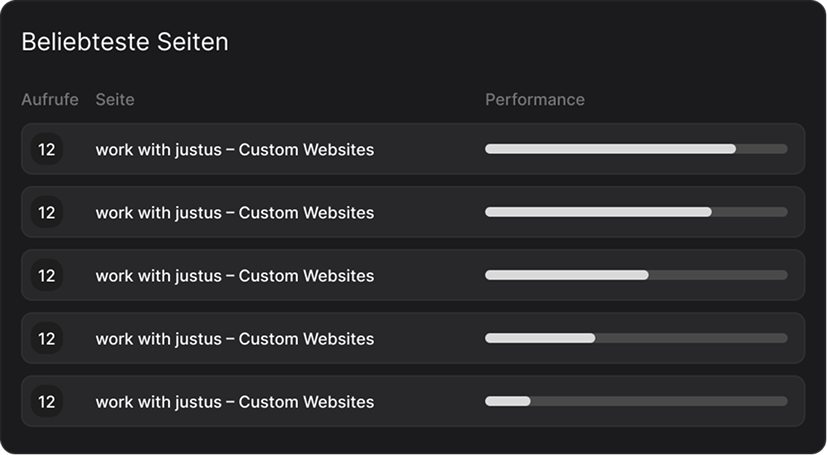Click the unfilled track of fifth row's performance bar
Viewport: 827px width, 455px height.
[658, 401]
